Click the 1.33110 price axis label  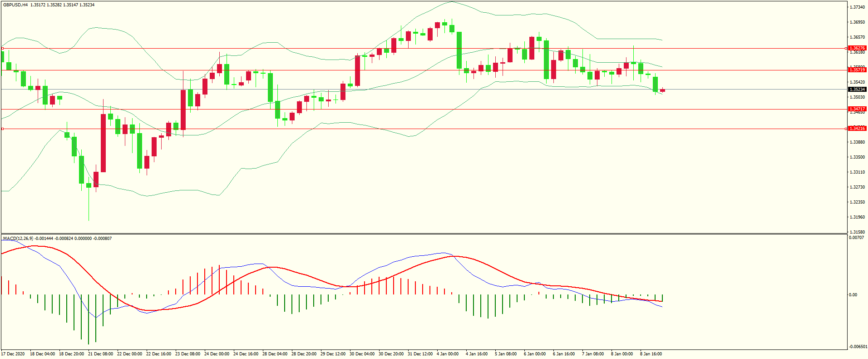857,172
